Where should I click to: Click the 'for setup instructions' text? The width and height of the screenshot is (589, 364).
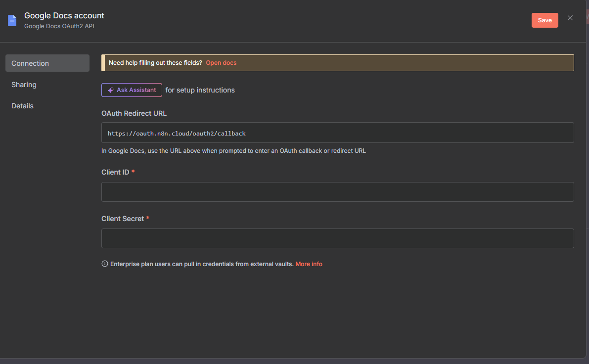tap(200, 90)
